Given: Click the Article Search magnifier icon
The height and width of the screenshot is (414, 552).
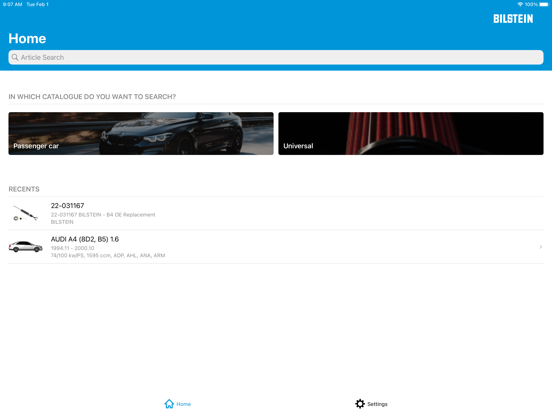Looking at the screenshot, I should click(x=15, y=57).
